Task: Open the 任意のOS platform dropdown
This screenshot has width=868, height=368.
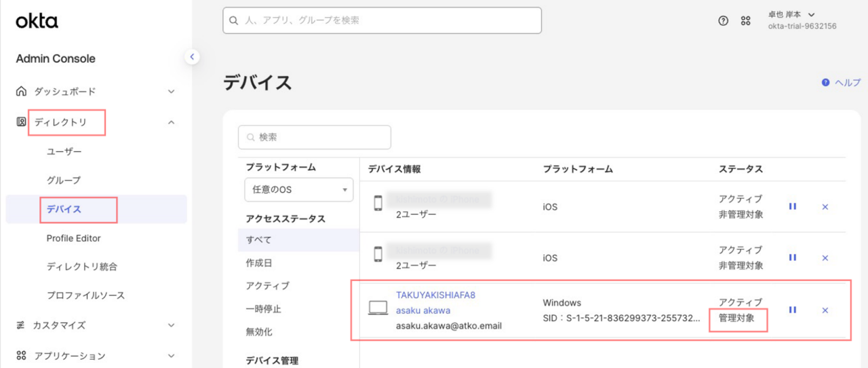Action: point(298,190)
